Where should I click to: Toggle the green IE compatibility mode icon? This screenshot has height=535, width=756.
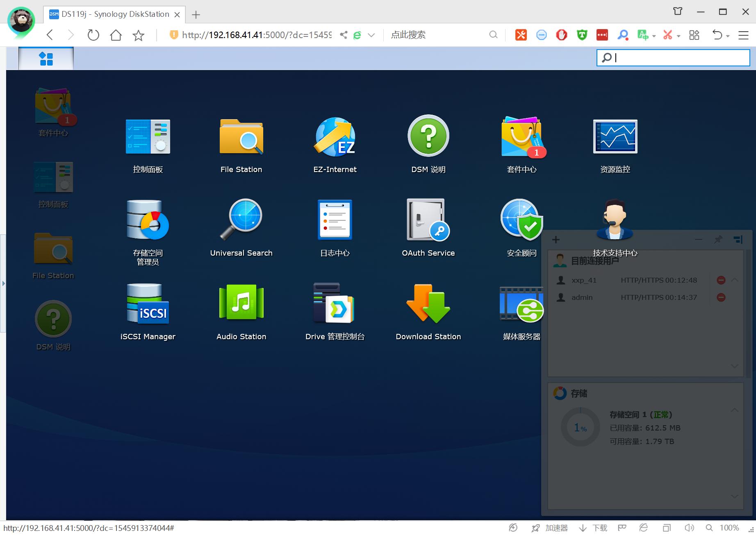click(x=357, y=35)
